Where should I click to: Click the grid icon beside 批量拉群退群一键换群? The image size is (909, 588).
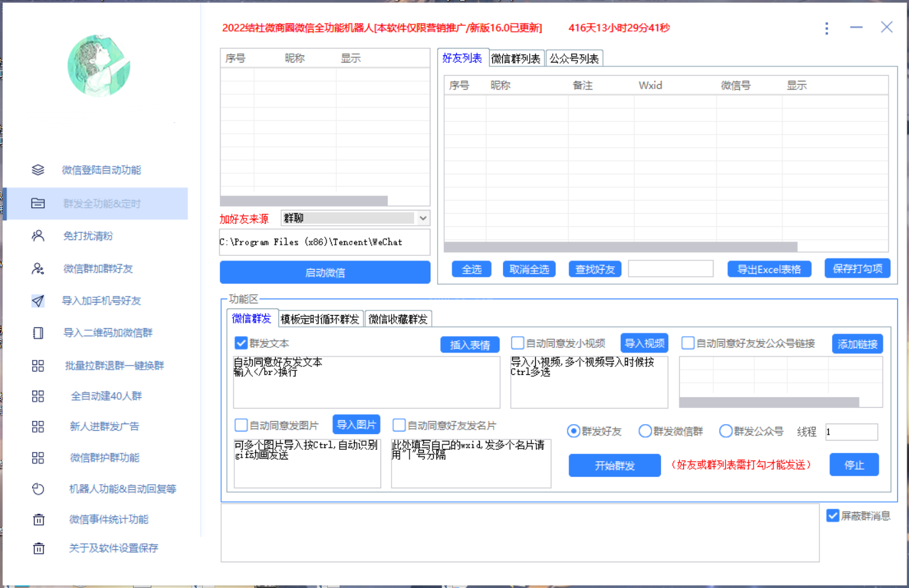(x=38, y=366)
